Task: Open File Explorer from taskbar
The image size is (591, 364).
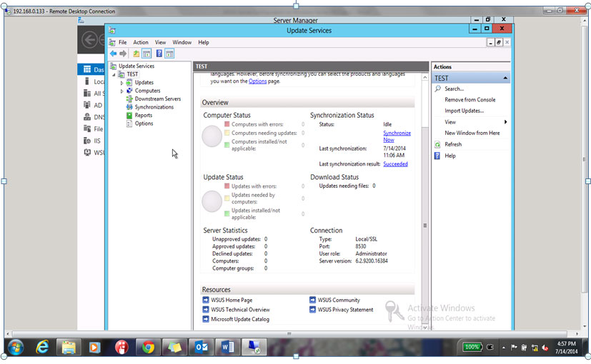Action: pyautogui.click(x=69, y=347)
